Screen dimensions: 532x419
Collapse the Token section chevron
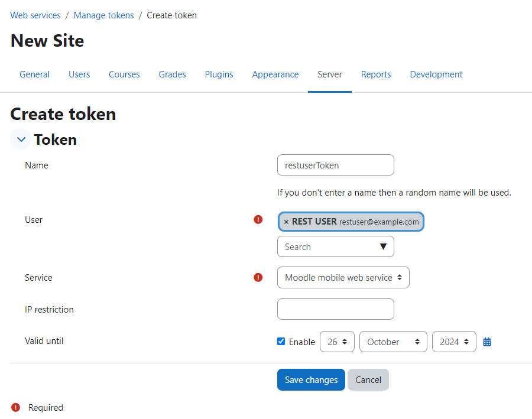21,139
